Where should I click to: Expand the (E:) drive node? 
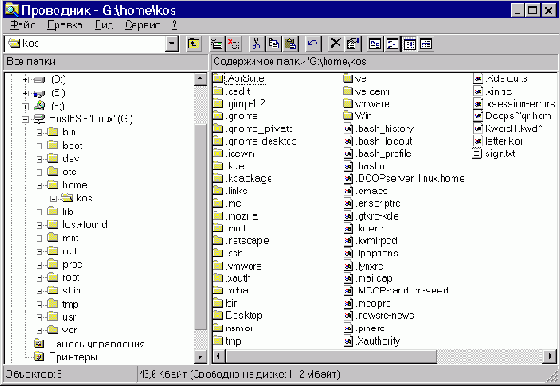pyautogui.click(x=25, y=93)
